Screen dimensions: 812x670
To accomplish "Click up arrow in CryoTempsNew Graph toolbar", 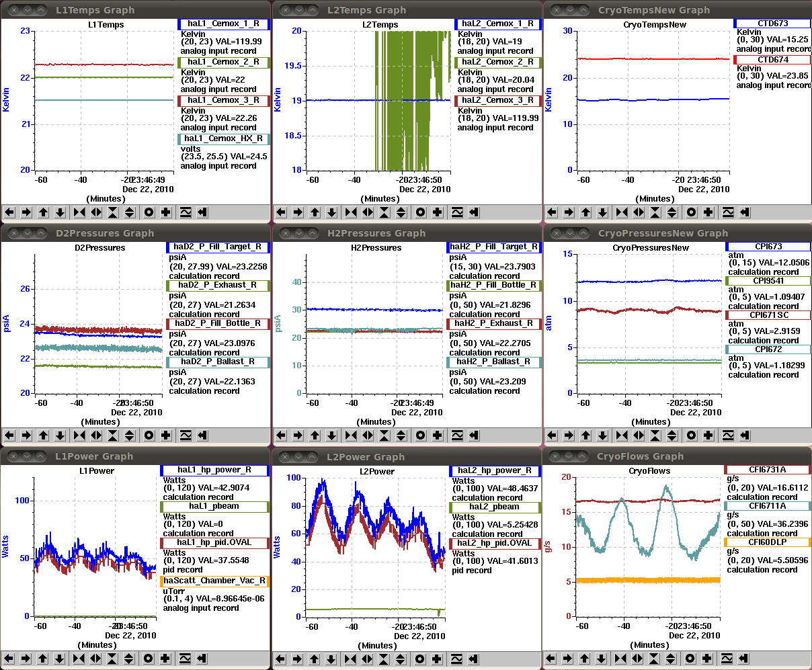I will pos(586,212).
